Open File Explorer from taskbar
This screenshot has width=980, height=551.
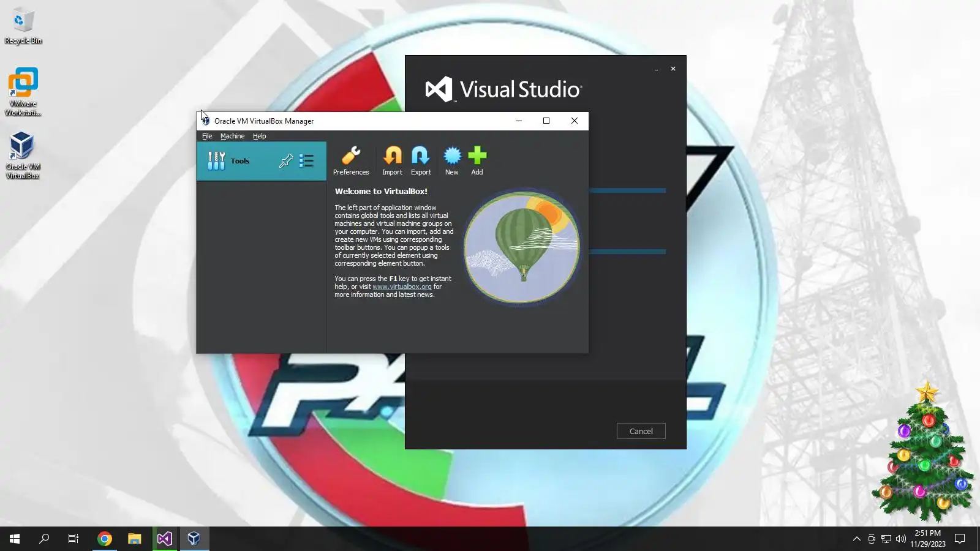click(135, 539)
